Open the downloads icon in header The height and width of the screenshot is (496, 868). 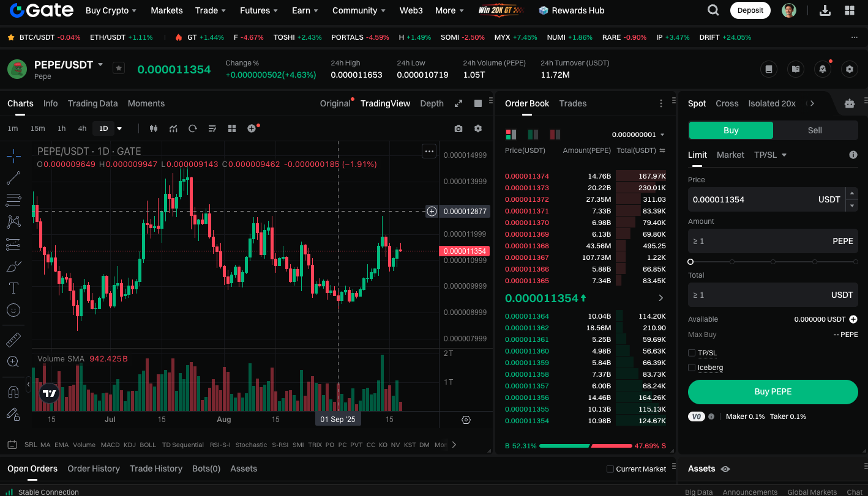click(825, 10)
